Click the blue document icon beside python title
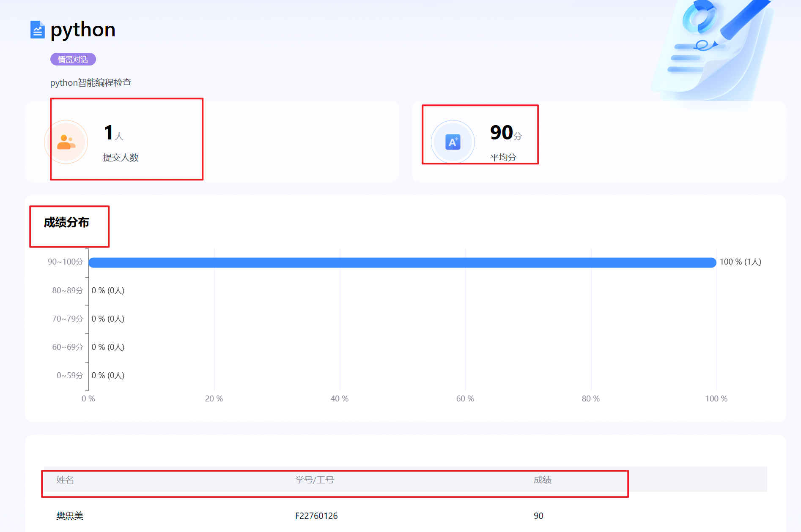Viewport: 801px width, 532px height. point(37,30)
